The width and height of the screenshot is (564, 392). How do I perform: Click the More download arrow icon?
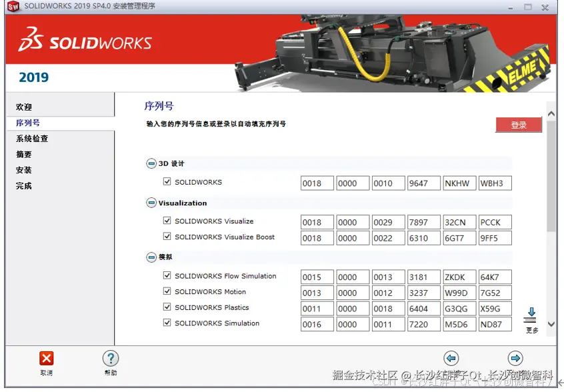[531, 315]
